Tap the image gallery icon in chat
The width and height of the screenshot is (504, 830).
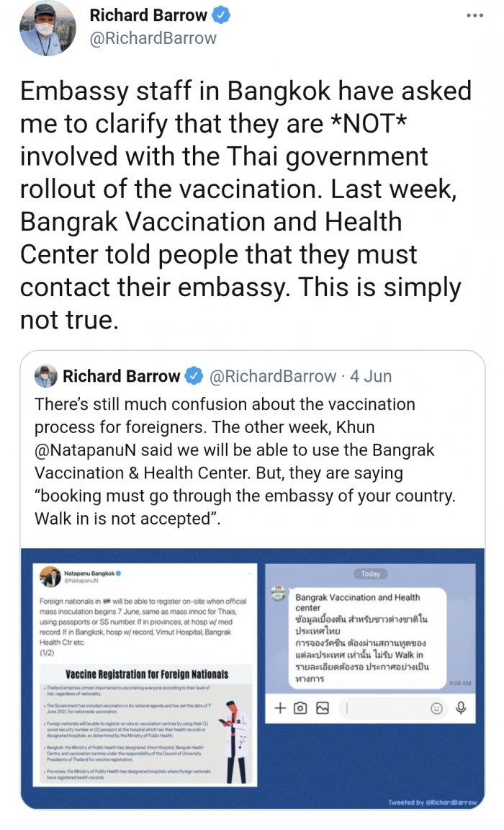322,708
